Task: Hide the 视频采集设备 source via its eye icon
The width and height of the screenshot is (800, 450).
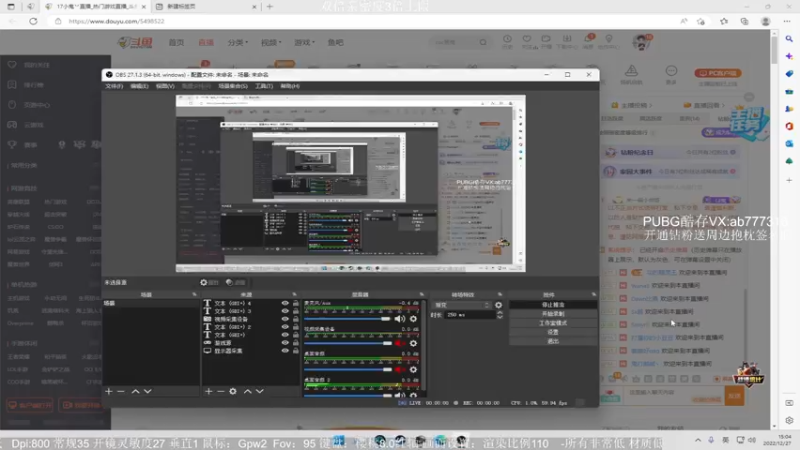Action: 285,319
